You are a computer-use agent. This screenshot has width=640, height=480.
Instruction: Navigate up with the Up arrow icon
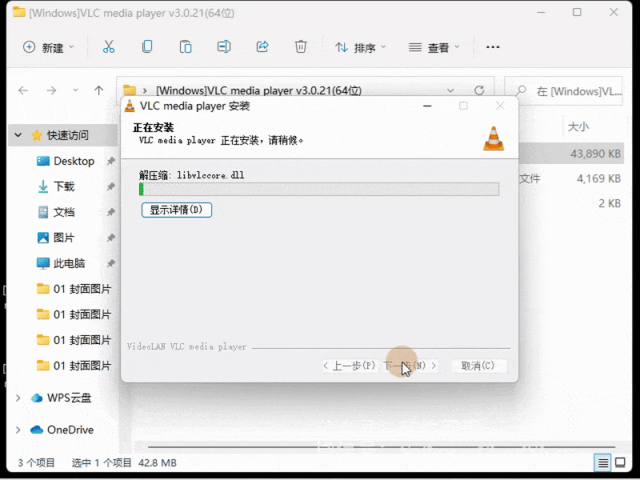(x=99, y=90)
